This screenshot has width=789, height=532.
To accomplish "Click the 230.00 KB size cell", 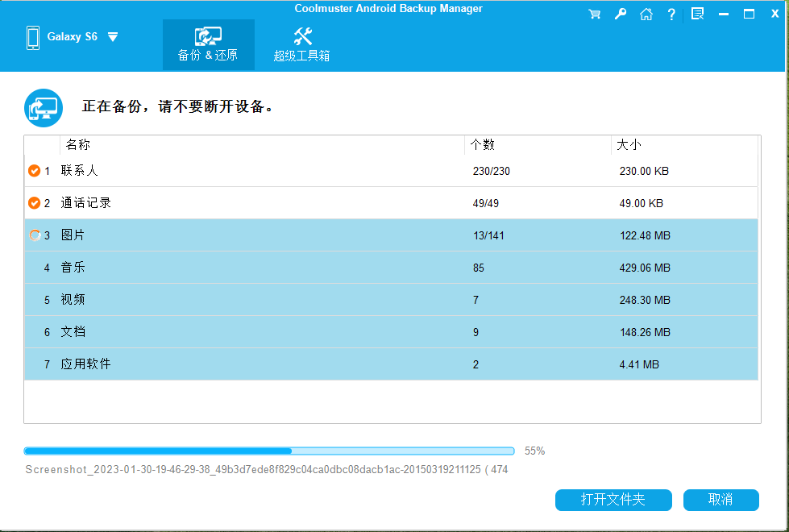I will 644,171.
